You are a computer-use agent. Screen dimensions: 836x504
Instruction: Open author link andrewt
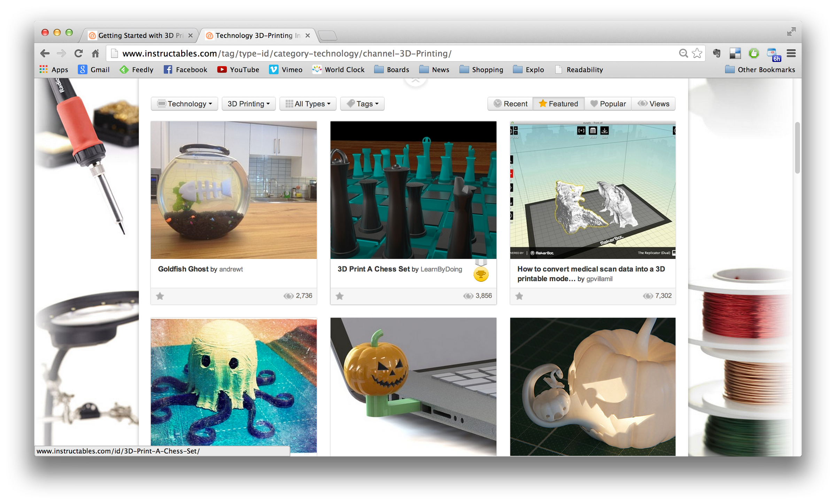coord(231,269)
